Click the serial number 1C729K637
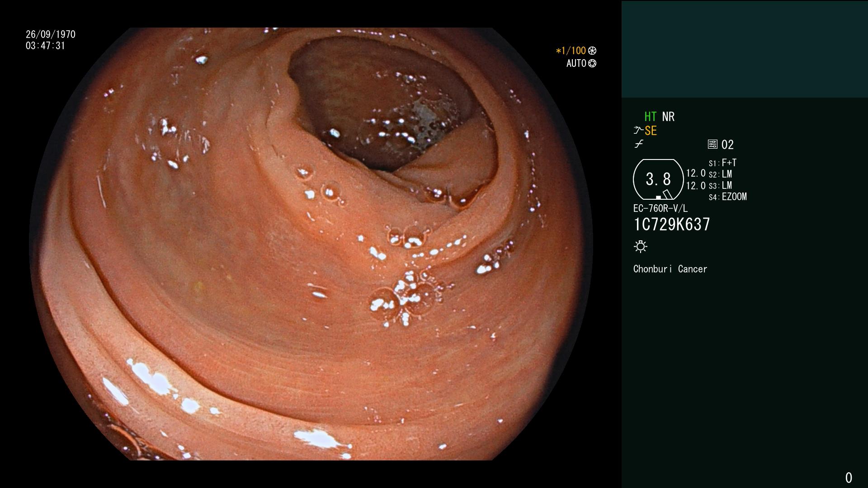This screenshot has height=488, width=868. tap(672, 225)
